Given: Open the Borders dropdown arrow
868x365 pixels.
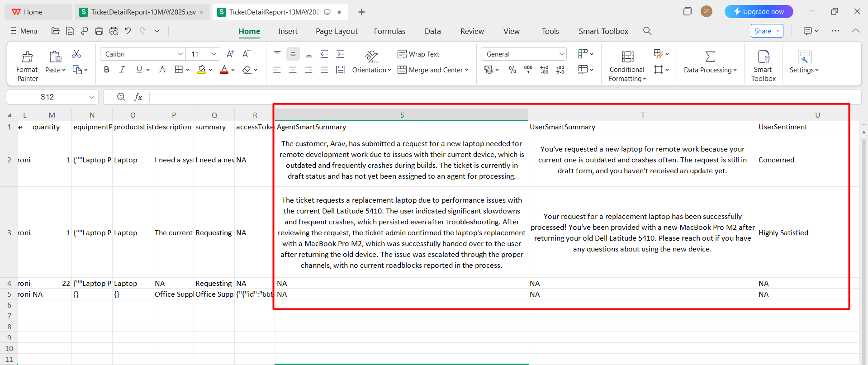Looking at the screenshot, I should click(x=187, y=70).
